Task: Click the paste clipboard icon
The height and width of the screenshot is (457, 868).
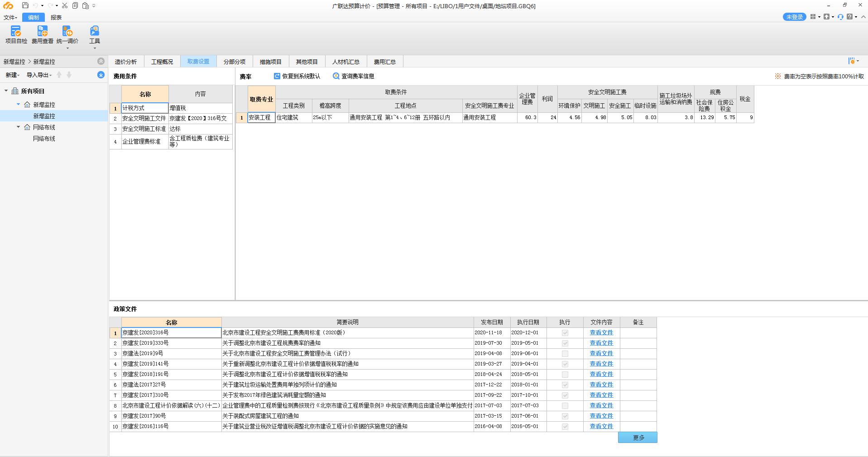Action: coord(86,5)
